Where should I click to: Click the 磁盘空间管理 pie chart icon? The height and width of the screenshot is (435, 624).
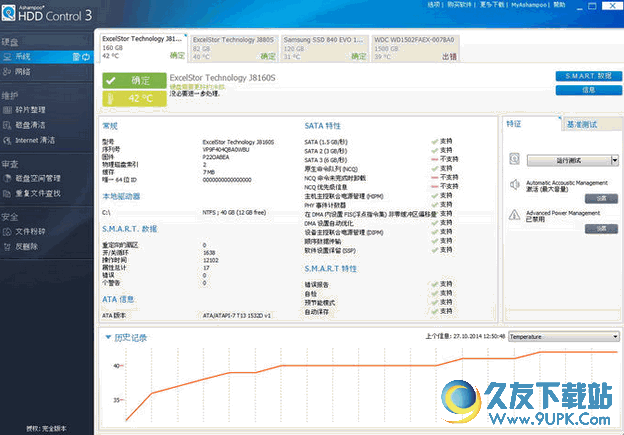click(7, 178)
